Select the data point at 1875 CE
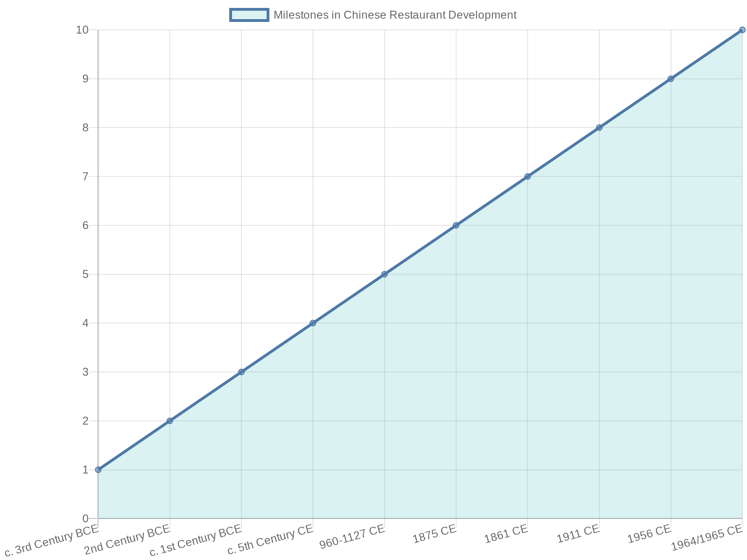 [x=456, y=225]
